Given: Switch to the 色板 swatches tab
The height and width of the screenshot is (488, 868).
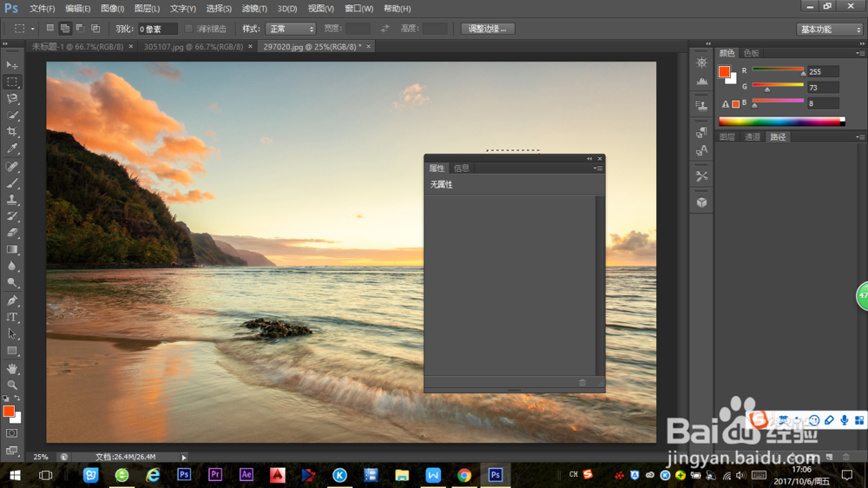Looking at the screenshot, I should pyautogui.click(x=751, y=53).
